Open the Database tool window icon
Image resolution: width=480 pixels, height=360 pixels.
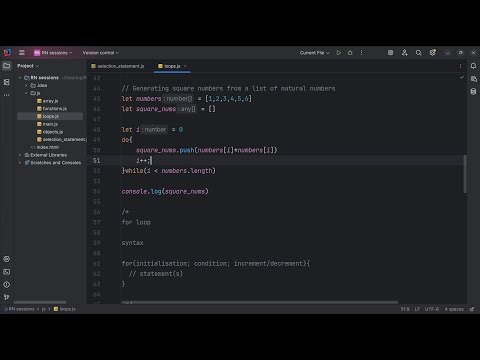(473, 92)
